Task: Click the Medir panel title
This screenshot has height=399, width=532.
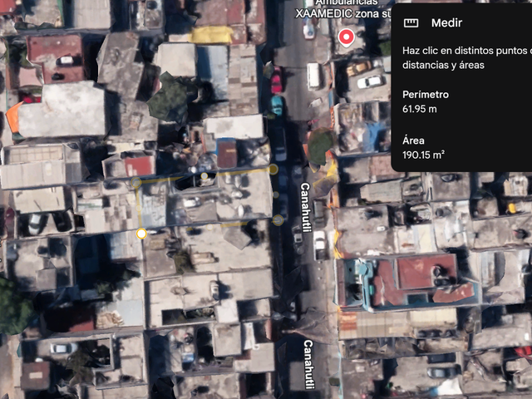Action: 446,22
